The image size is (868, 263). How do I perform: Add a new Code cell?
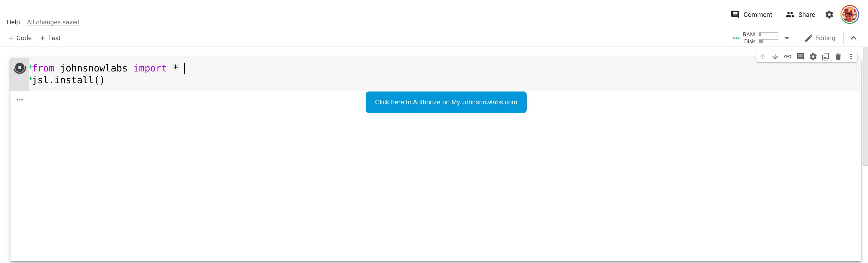click(x=20, y=38)
